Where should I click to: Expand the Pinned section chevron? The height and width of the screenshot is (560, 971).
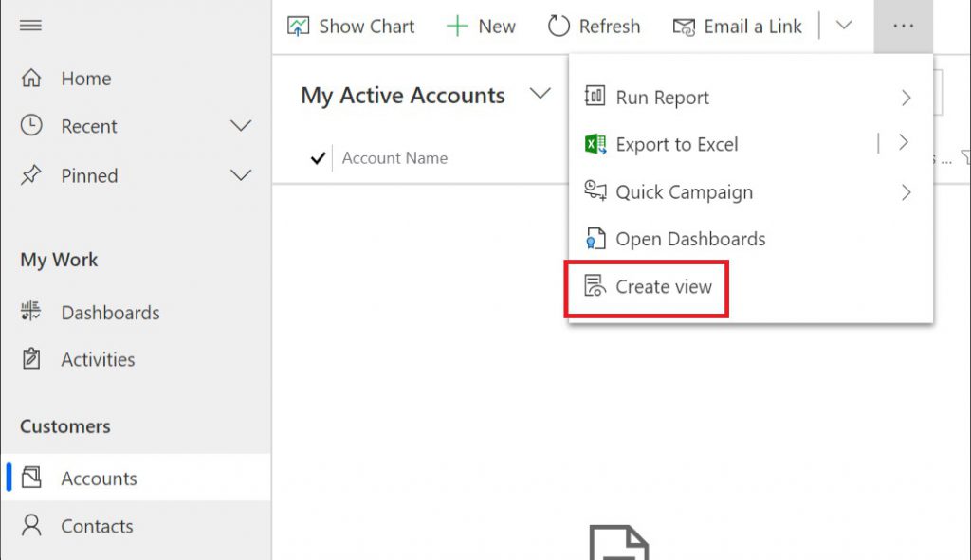[x=241, y=175]
